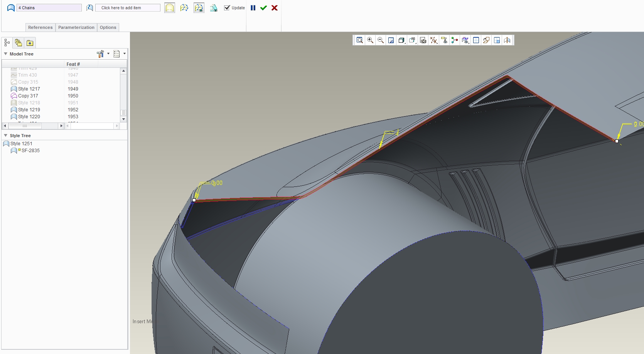Click feature number 1950 cell
Screen dimensions: 644x354
coord(73,96)
